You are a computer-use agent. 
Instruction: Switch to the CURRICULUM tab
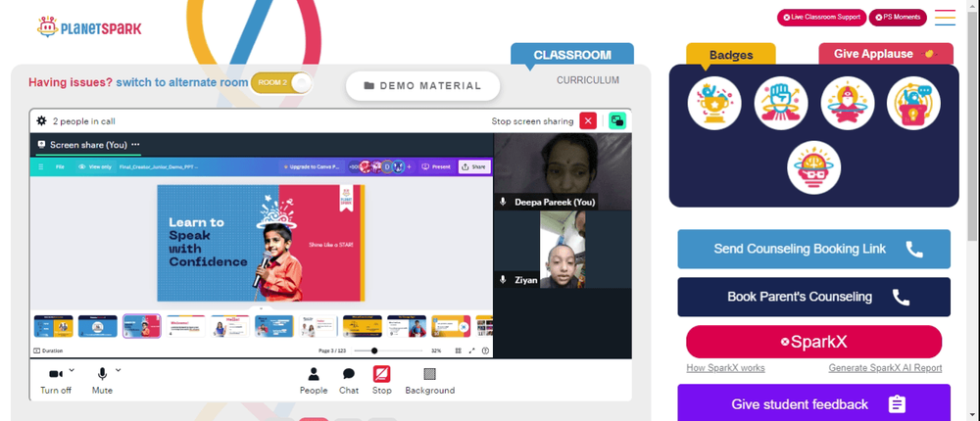pos(588,80)
